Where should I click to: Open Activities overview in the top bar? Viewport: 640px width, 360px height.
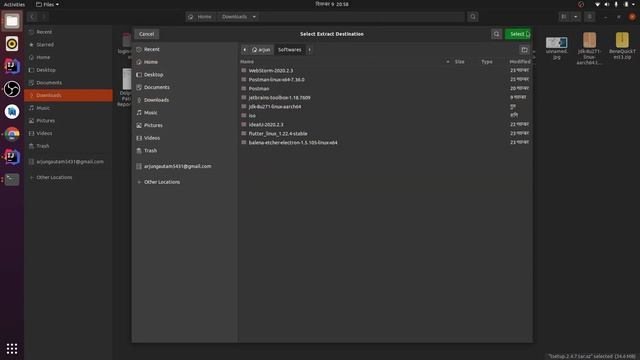pyautogui.click(x=14, y=4)
